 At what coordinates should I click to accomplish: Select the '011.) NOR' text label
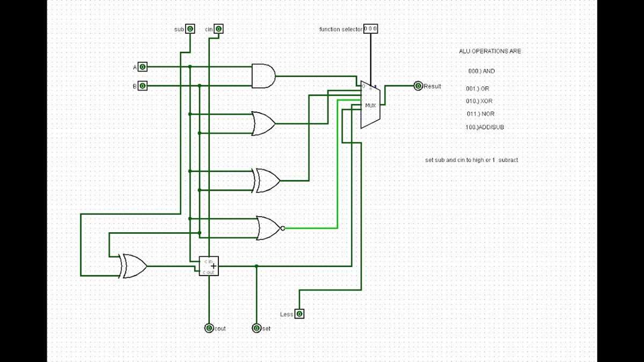coord(481,114)
